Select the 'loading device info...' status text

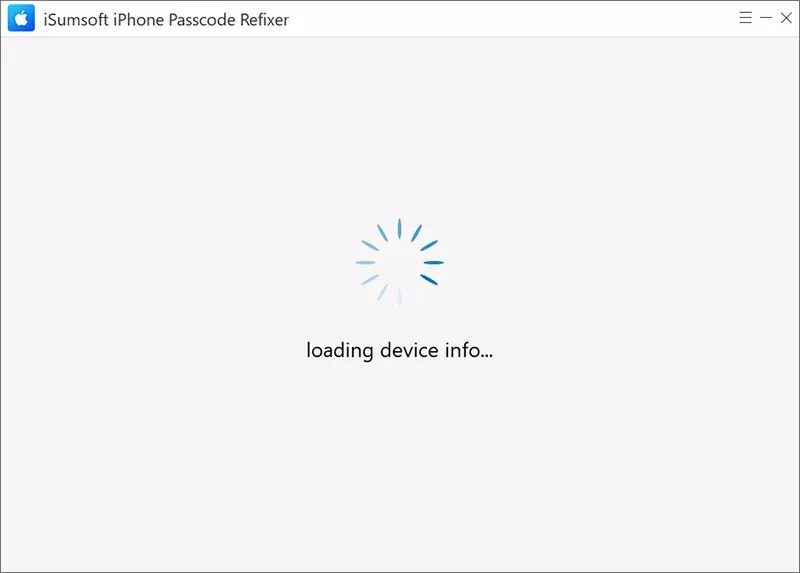(399, 351)
